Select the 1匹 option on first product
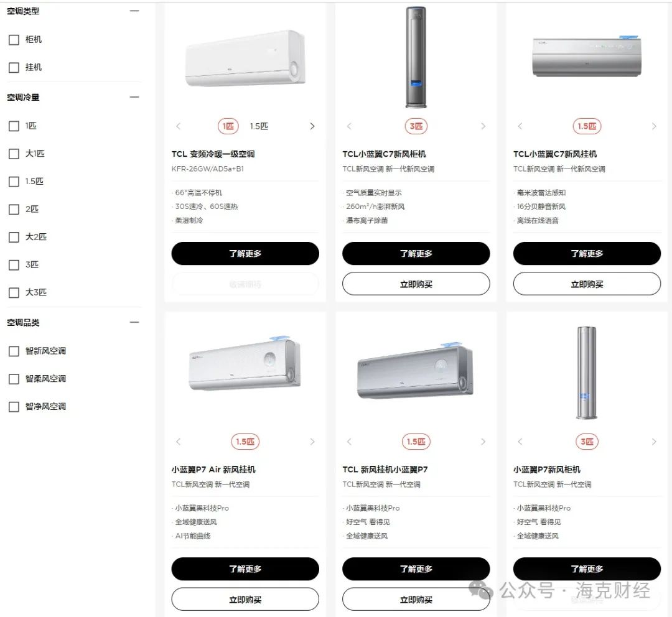Screen dimensions: 672x617 click(228, 126)
